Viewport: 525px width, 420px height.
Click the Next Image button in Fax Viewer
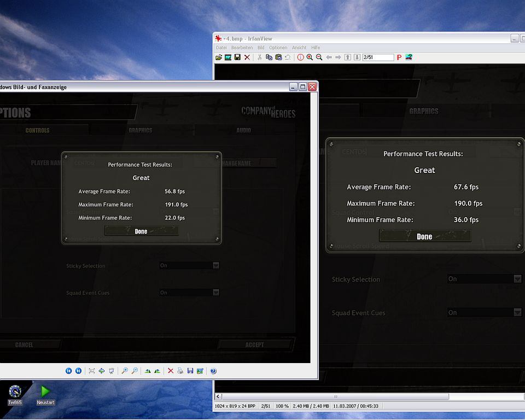click(78, 371)
